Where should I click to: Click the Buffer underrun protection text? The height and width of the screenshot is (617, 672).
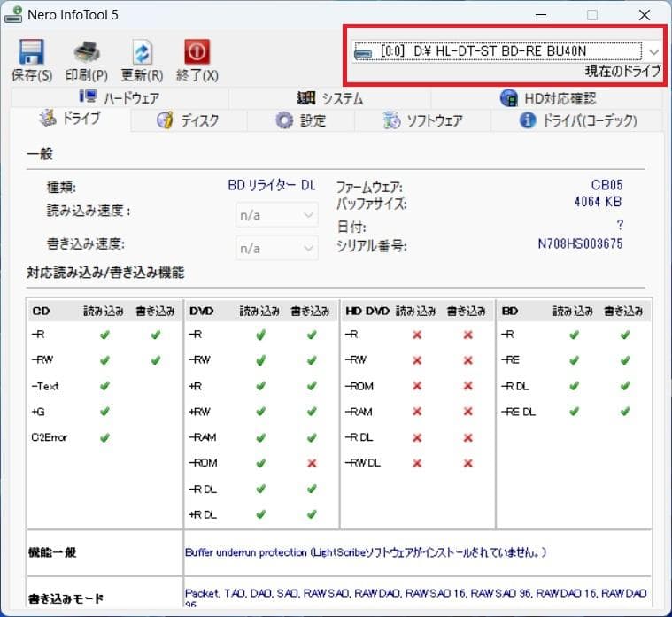point(366,552)
